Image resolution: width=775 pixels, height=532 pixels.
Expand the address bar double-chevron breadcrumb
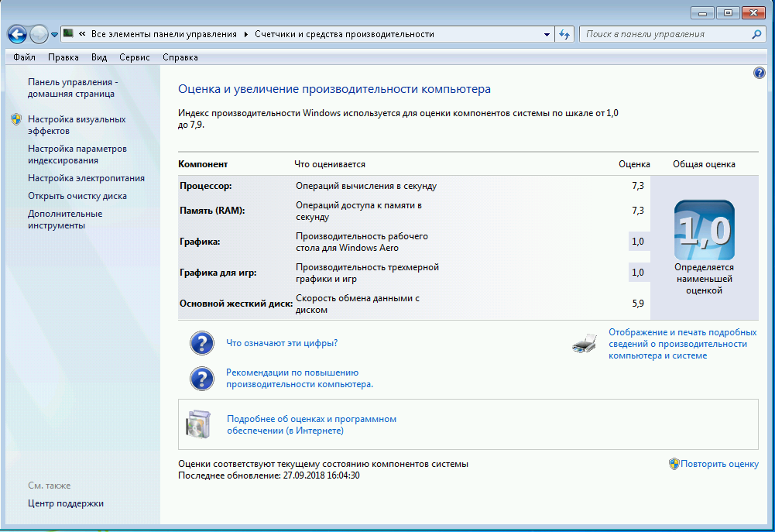[82, 34]
